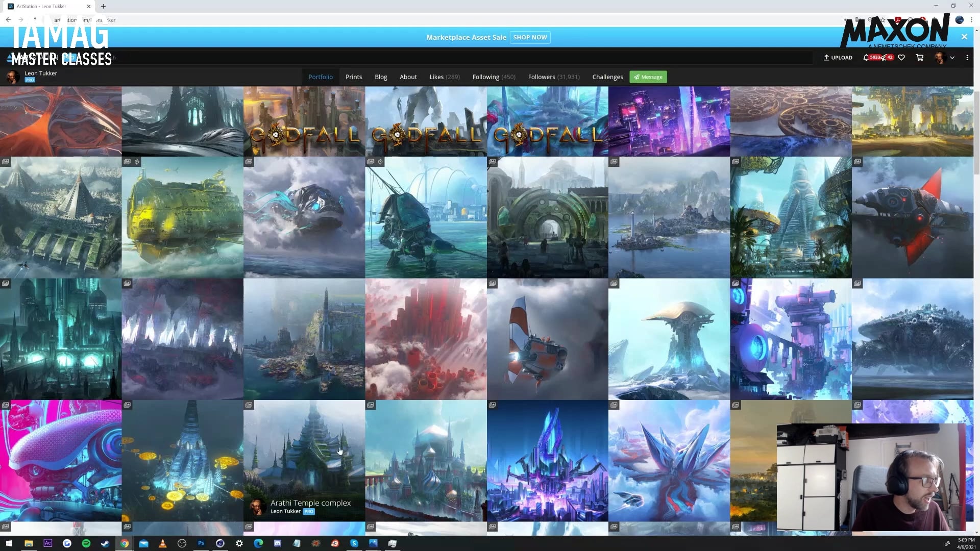Open the red-finned dark spaceship thumbnail

[913, 217]
